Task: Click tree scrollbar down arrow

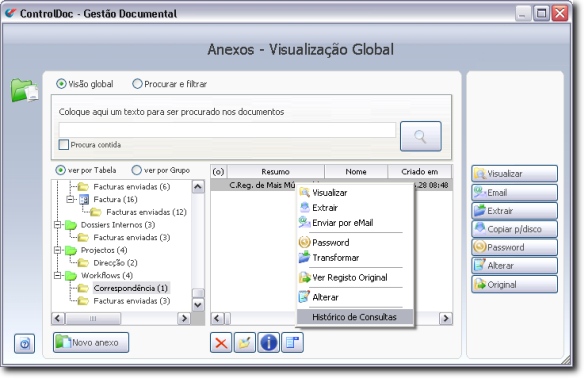Action: (x=198, y=305)
